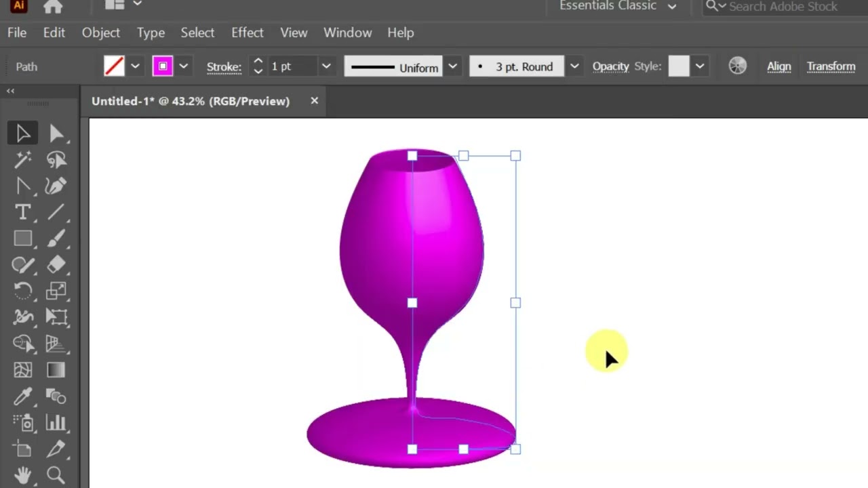Open the Window menu

pyautogui.click(x=348, y=33)
